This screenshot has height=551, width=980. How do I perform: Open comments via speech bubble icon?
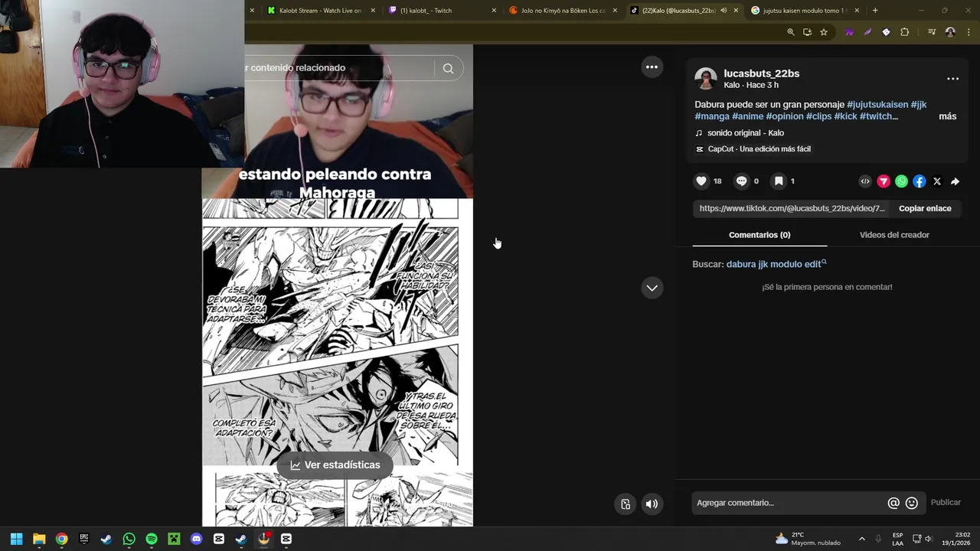(x=741, y=181)
